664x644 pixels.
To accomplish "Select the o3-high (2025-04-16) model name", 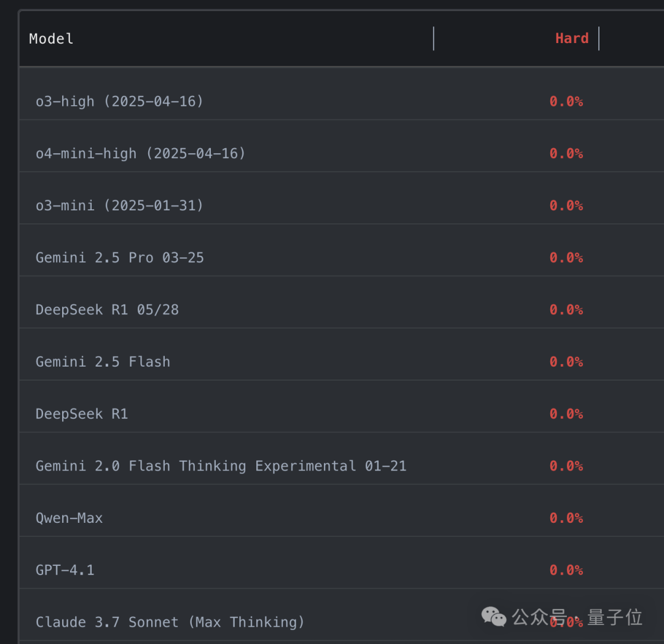I will coord(119,101).
